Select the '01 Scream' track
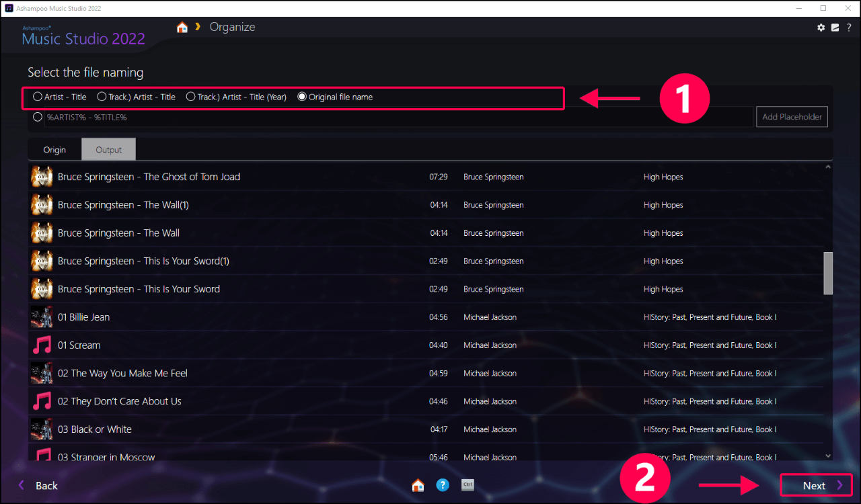Viewport: 861px width, 504px height. [425, 345]
